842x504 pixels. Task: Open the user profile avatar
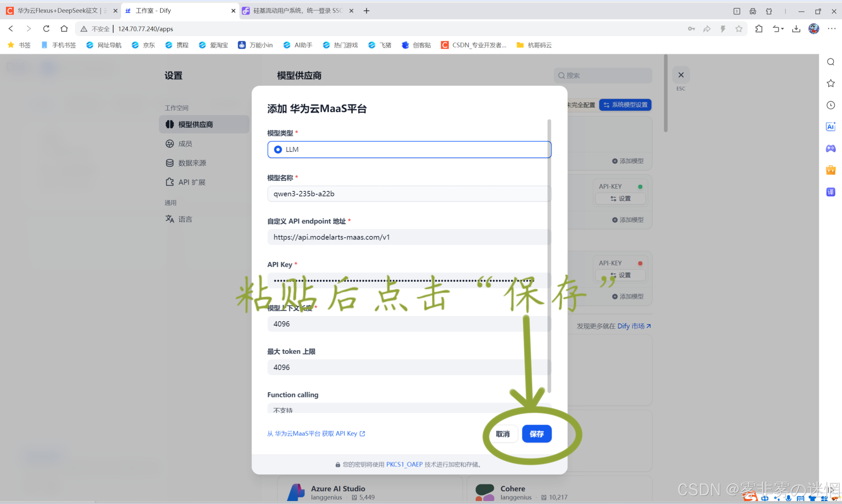[x=814, y=29]
